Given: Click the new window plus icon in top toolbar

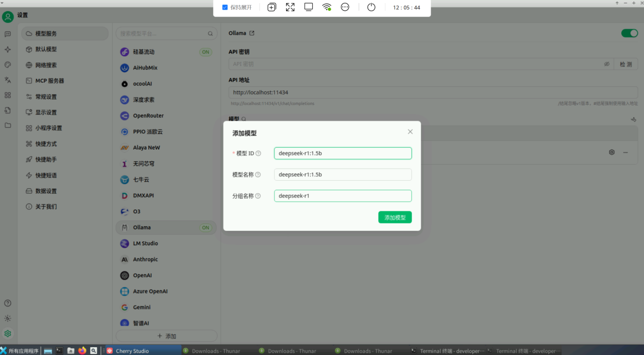Looking at the screenshot, I should 272,7.
